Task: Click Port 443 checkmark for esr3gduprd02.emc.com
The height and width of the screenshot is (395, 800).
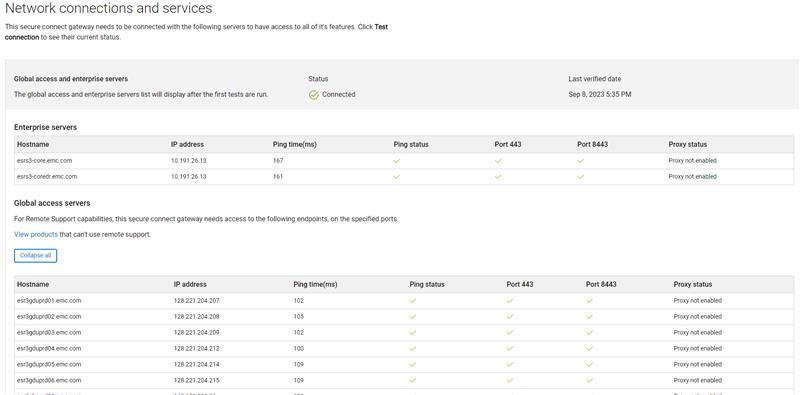Action: coord(510,317)
